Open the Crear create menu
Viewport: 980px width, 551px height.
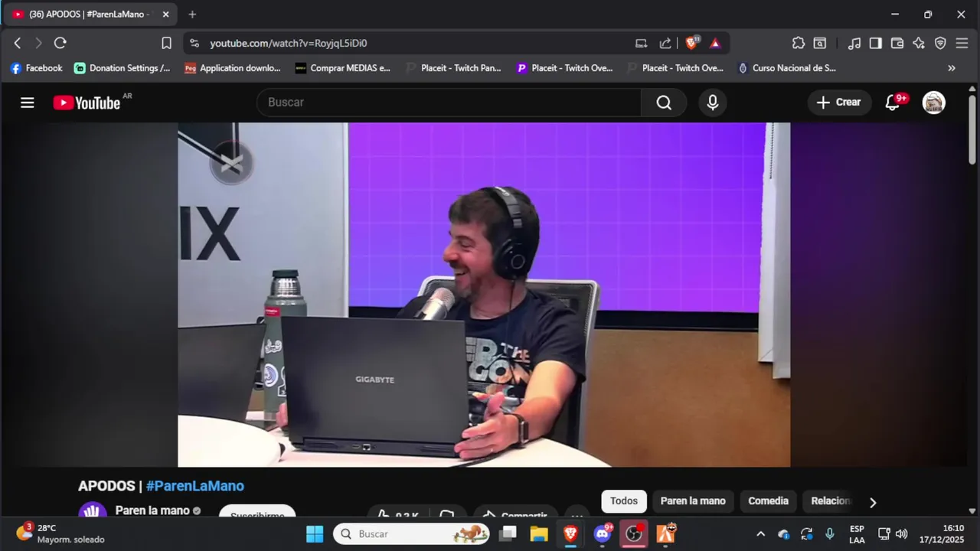(x=839, y=103)
